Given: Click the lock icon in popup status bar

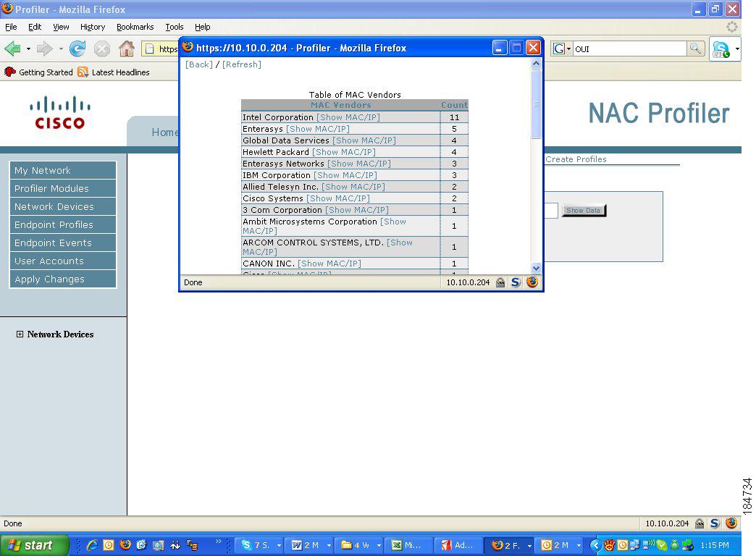Looking at the screenshot, I should coord(500,282).
